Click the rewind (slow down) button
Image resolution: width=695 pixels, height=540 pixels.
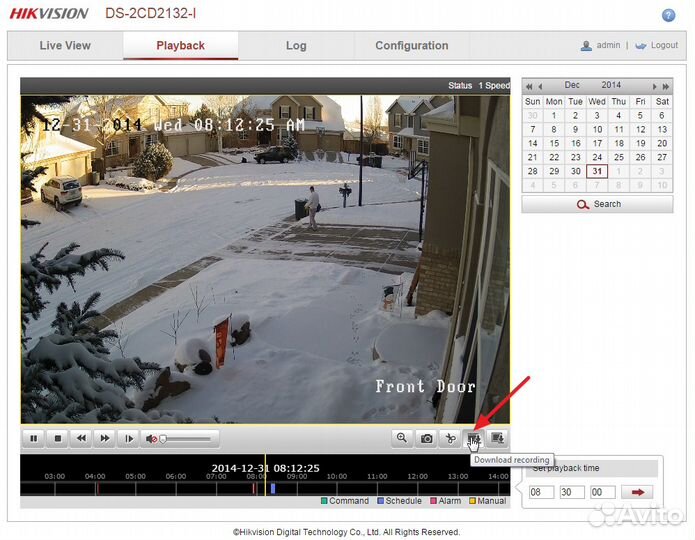tap(82, 438)
